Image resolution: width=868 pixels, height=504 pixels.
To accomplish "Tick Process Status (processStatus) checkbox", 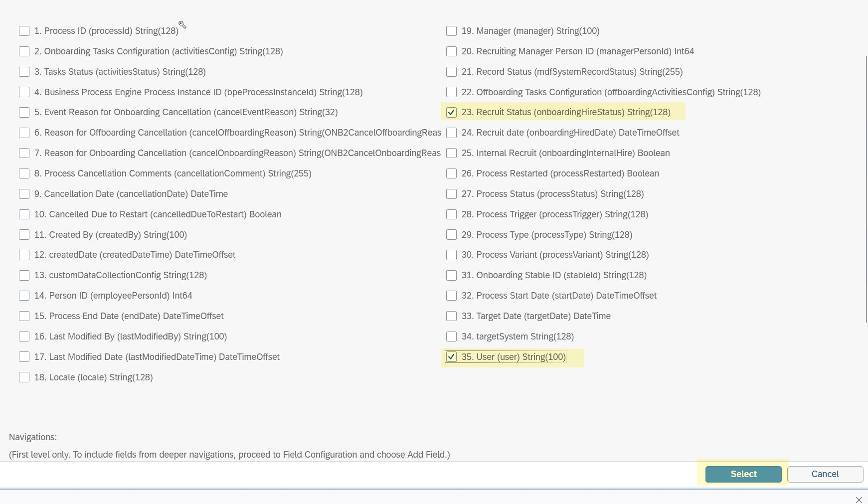I will point(451,194).
